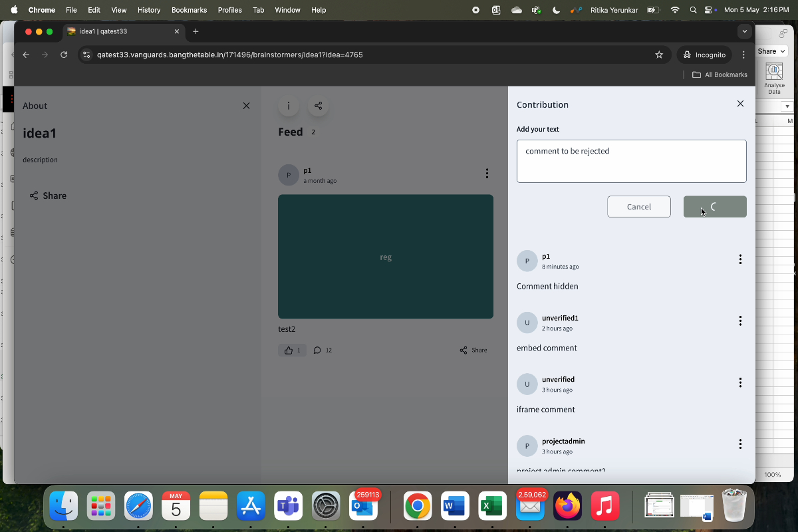Click p1 avatar in feed post
The width and height of the screenshot is (798, 532).
tap(288, 175)
